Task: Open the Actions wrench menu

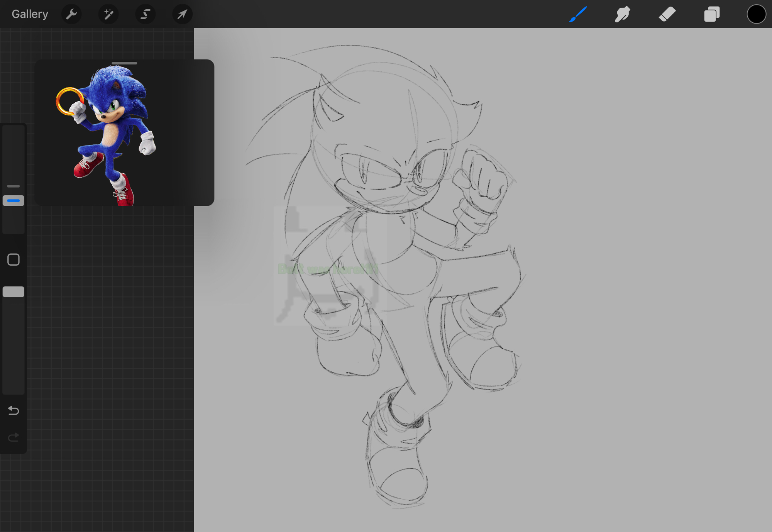Action: (x=71, y=14)
